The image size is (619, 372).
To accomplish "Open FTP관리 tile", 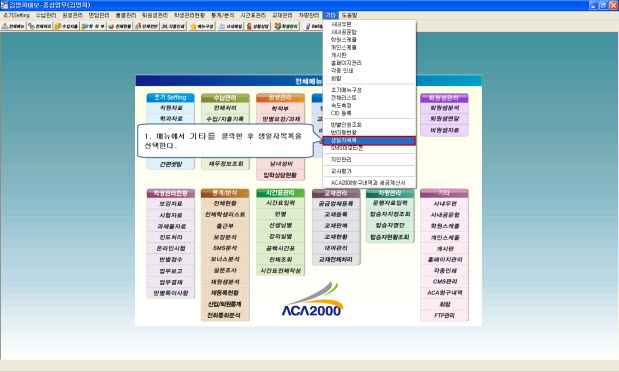I will [444, 316].
